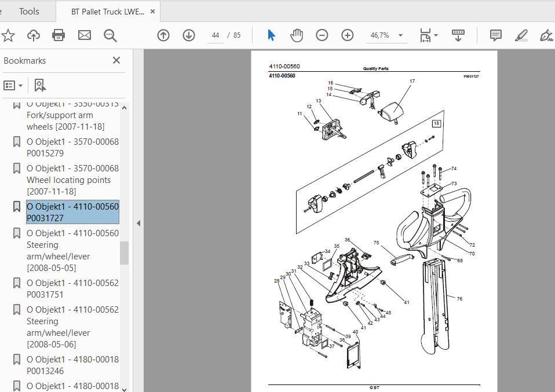Viewport: 555px width, 392px height.
Task: Click the email envelope icon
Action: 85,35
